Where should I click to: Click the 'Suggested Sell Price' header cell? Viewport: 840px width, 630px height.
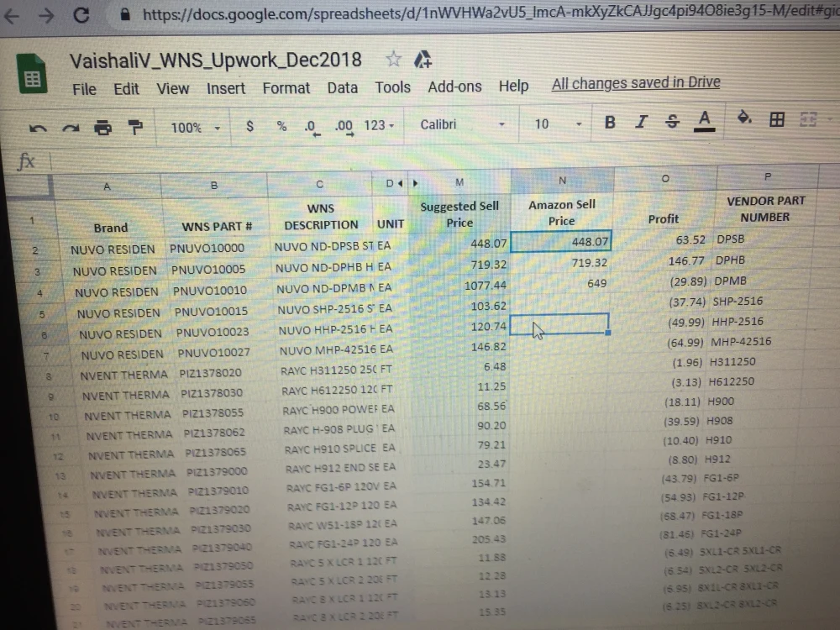click(x=459, y=214)
